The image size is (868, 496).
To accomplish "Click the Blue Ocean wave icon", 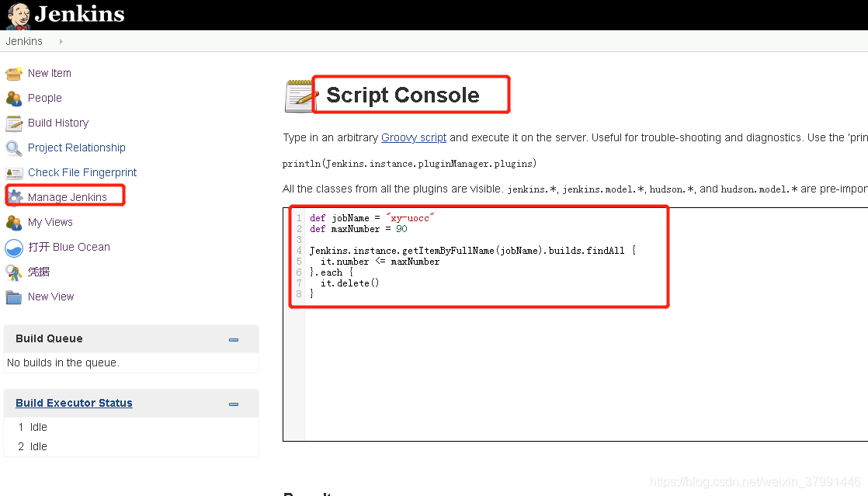I will click(x=14, y=248).
